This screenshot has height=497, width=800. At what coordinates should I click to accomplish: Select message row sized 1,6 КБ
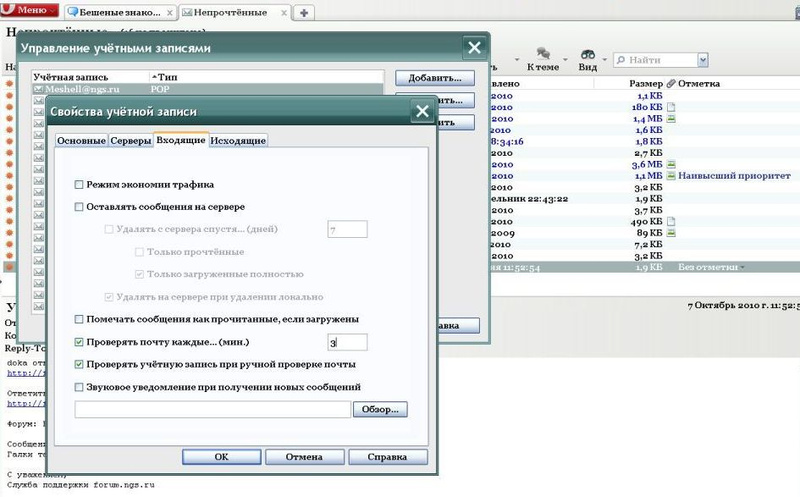tap(643, 130)
